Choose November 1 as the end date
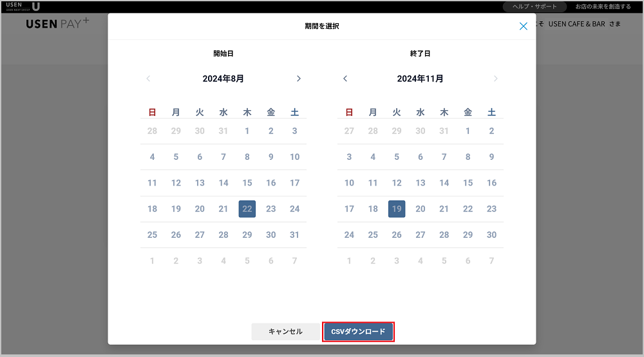 (468, 131)
